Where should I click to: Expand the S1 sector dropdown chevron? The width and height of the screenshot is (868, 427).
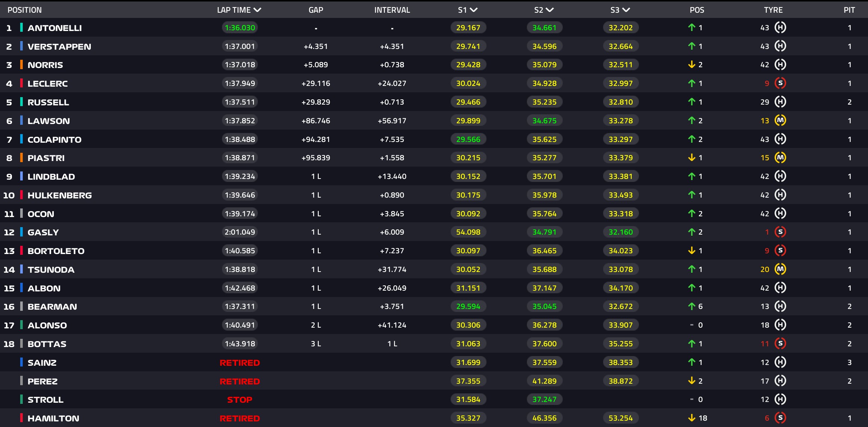[x=473, y=10]
